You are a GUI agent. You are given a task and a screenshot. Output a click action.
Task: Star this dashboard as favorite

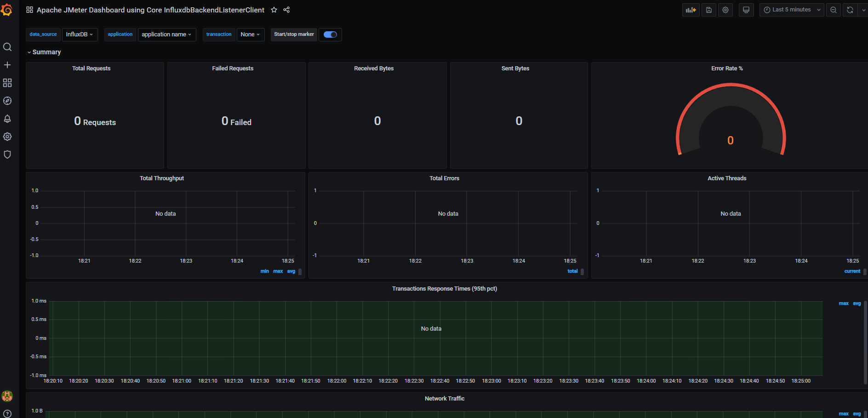pos(274,10)
